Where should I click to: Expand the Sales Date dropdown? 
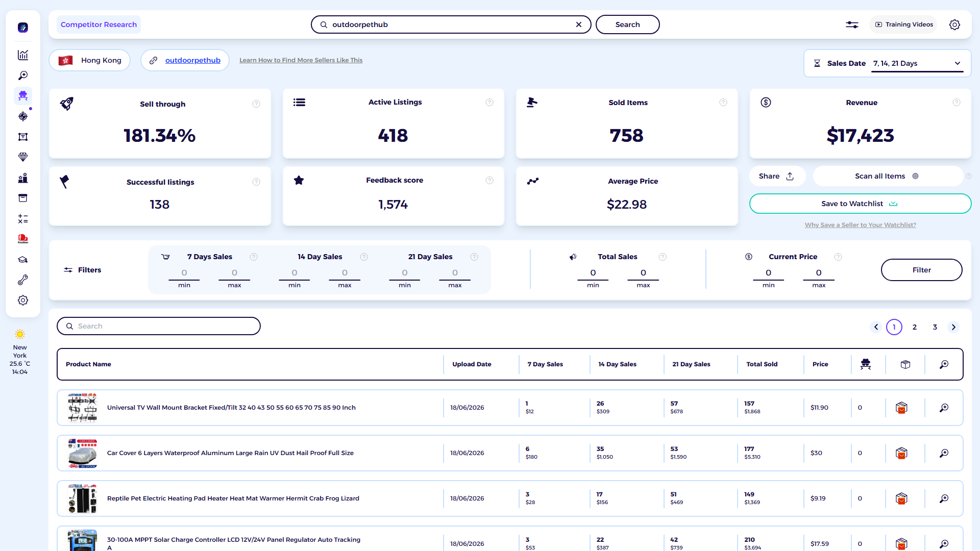pos(917,63)
